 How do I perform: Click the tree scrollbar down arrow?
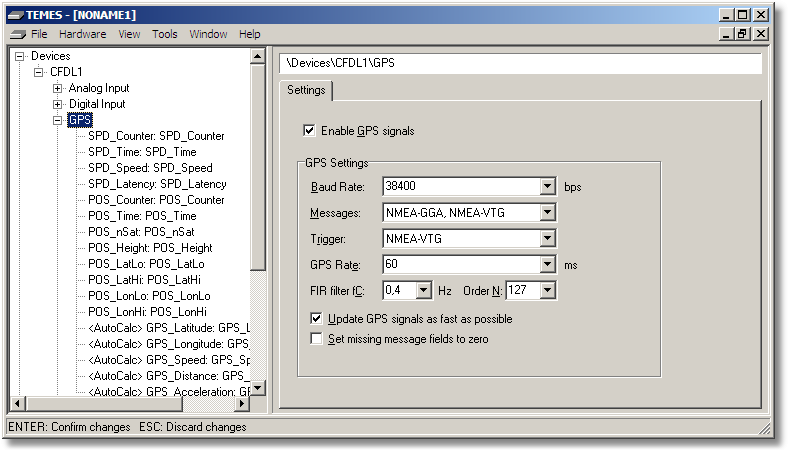tap(258, 388)
